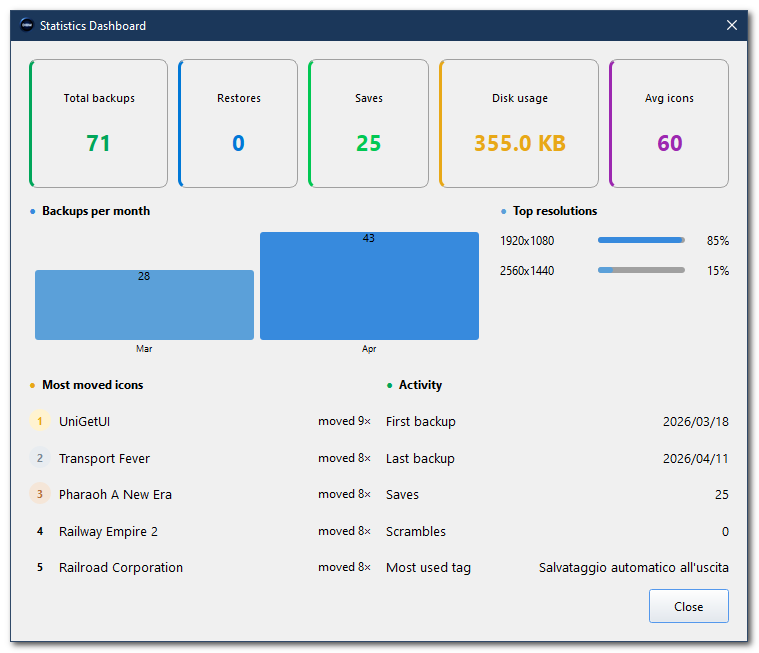Click the rank 3 badge for Pharaoh
Image resolution: width=759 pixels, height=653 pixels.
40,494
